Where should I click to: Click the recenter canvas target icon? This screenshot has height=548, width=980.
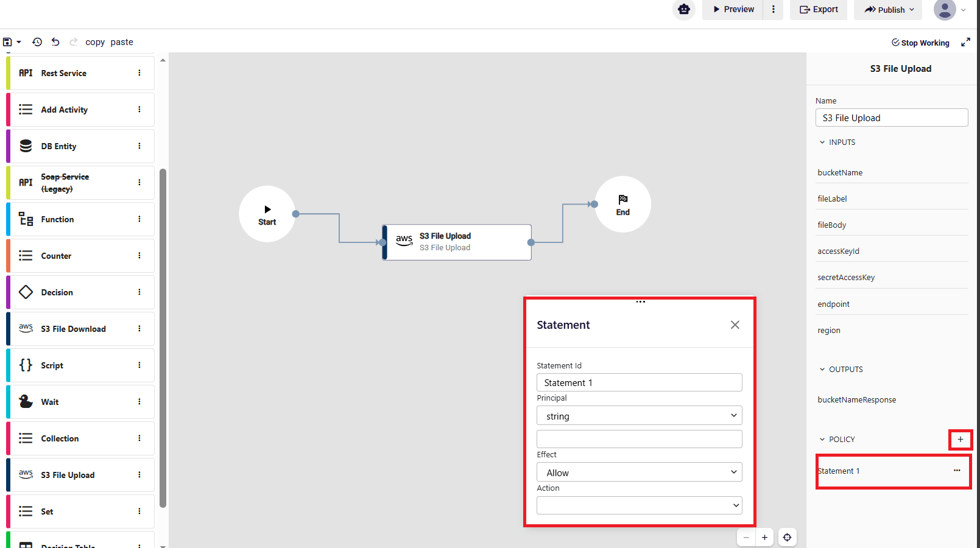click(788, 538)
